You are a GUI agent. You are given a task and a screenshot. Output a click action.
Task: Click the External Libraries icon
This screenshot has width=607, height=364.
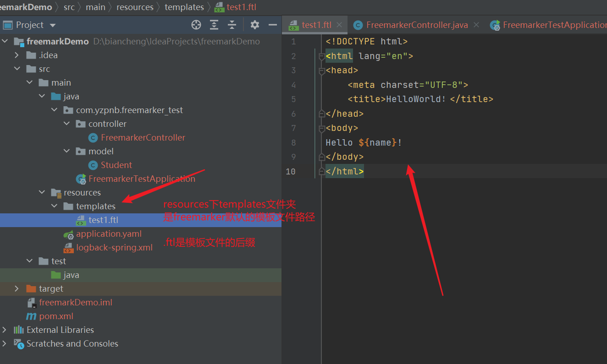(19, 330)
